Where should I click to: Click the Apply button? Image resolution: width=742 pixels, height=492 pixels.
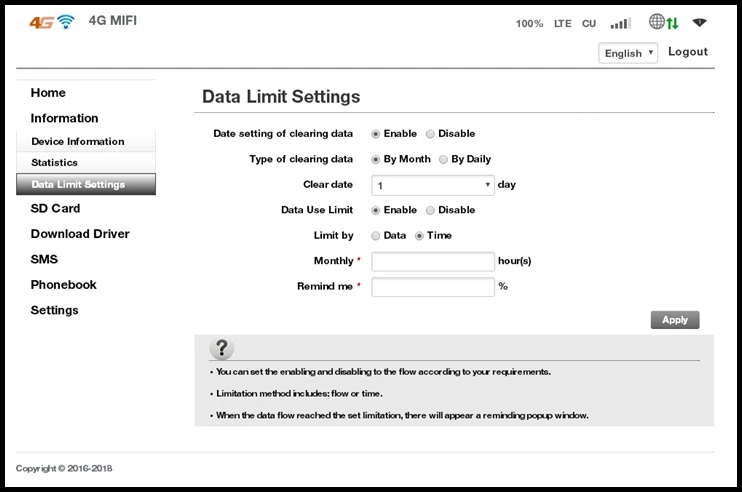pos(675,320)
